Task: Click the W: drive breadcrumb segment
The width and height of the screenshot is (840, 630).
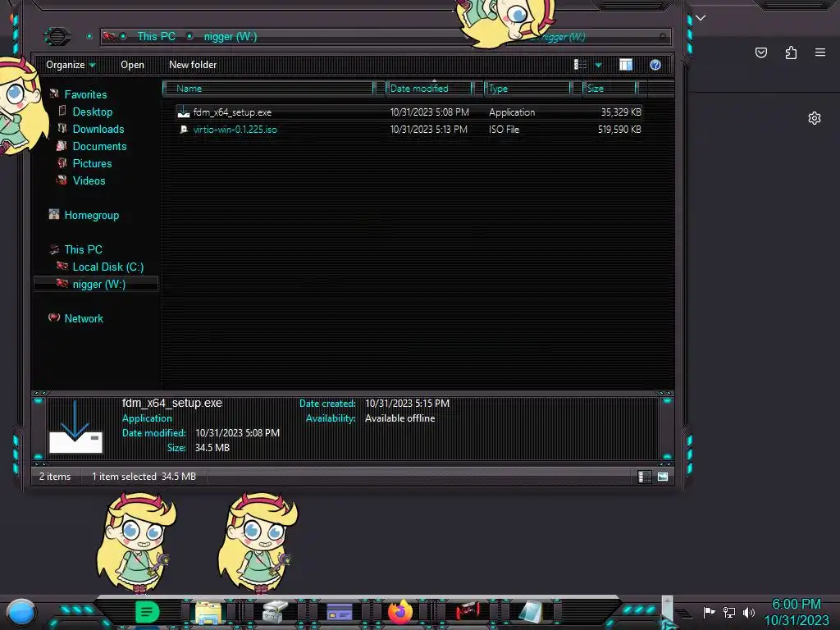Action: click(231, 36)
